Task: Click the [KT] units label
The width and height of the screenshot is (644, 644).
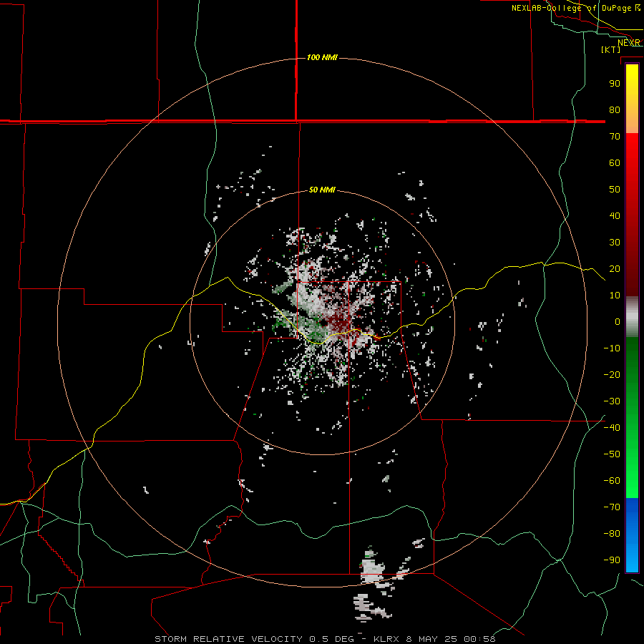Action: (x=611, y=49)
